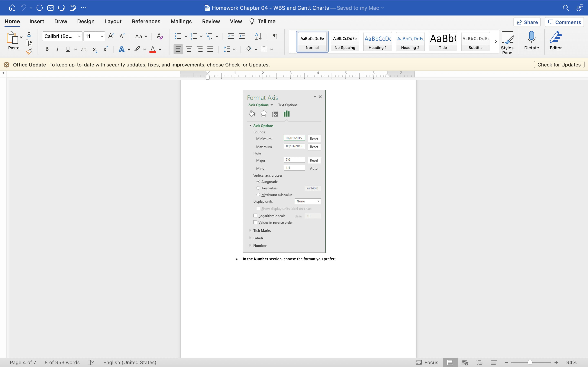The image size is (588, 367).
Task: Click the Increase Indent icon
Action: [242, 36]
